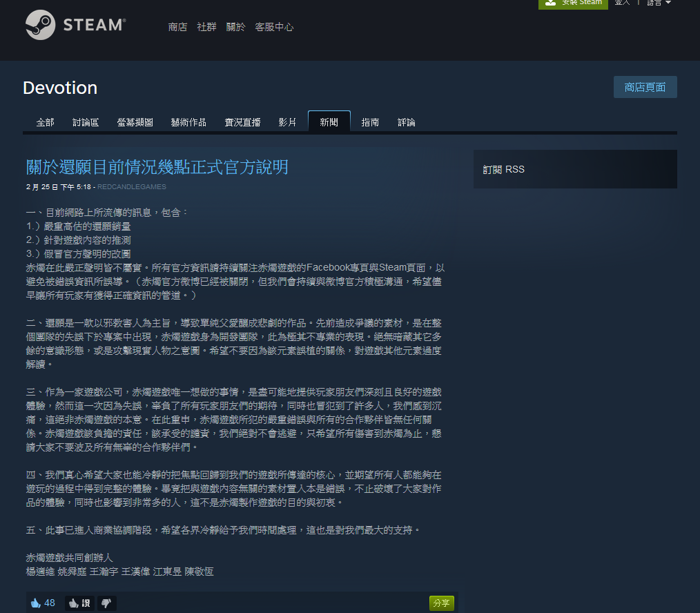
Task: Expand the 語言 language dropdown
Action: pyautogui.click(x=659, y=3)
